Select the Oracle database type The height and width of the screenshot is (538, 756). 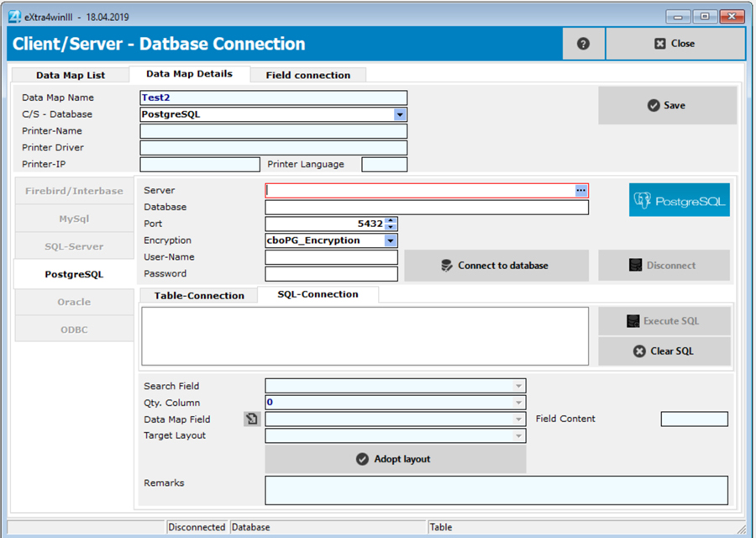[x=73, y=302]
